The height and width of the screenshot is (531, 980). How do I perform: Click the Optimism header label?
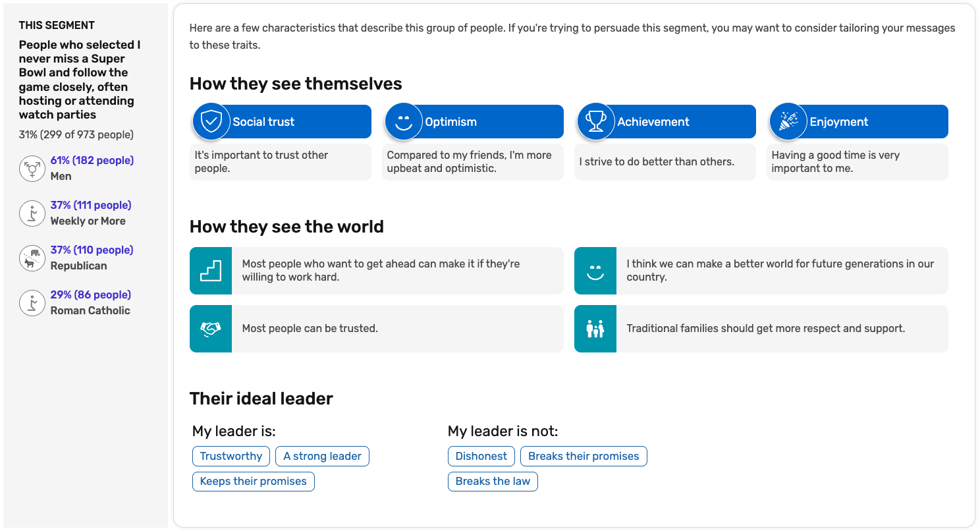click(x=451, y=122)
